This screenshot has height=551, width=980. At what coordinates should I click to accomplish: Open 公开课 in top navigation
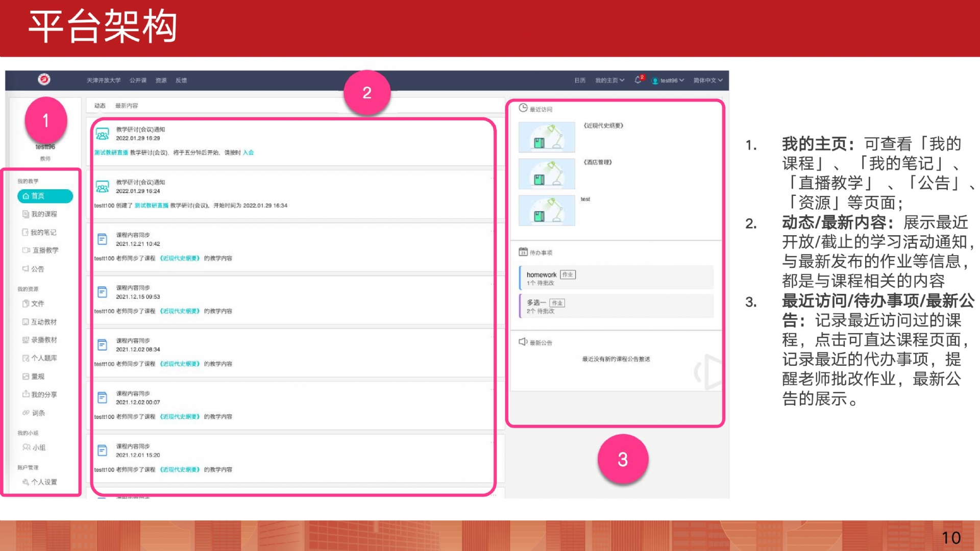click(138, 81)
